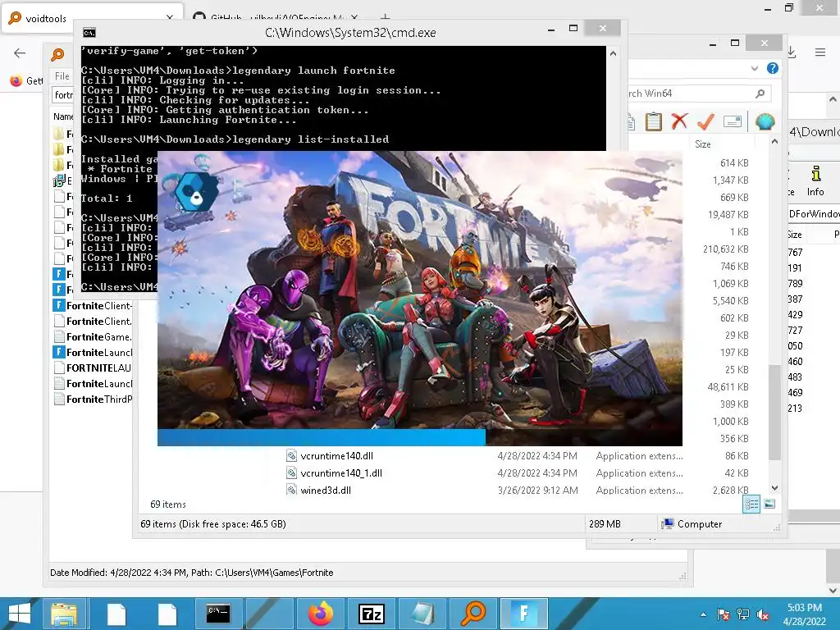Open the Firefox downloads arrow icon

click(792, 52)
